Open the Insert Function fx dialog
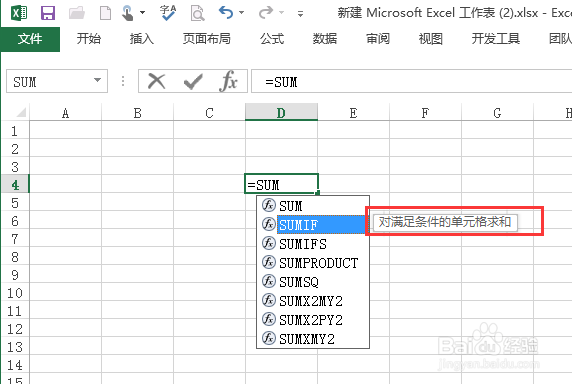Screen dimensions: 572x384 click(x=229, y=81)
